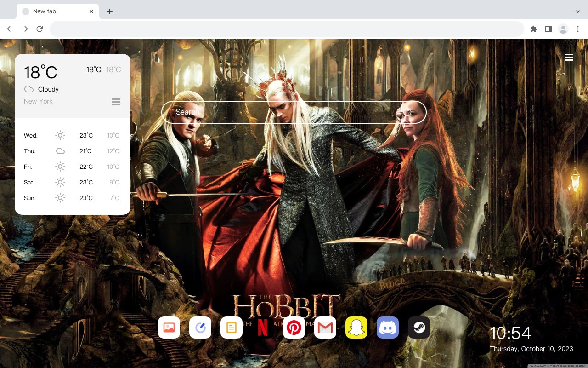The height and width of the screenshot is (368, 588).
Task: Launch the Discord shortcut
Action: (x=388, y=328)
